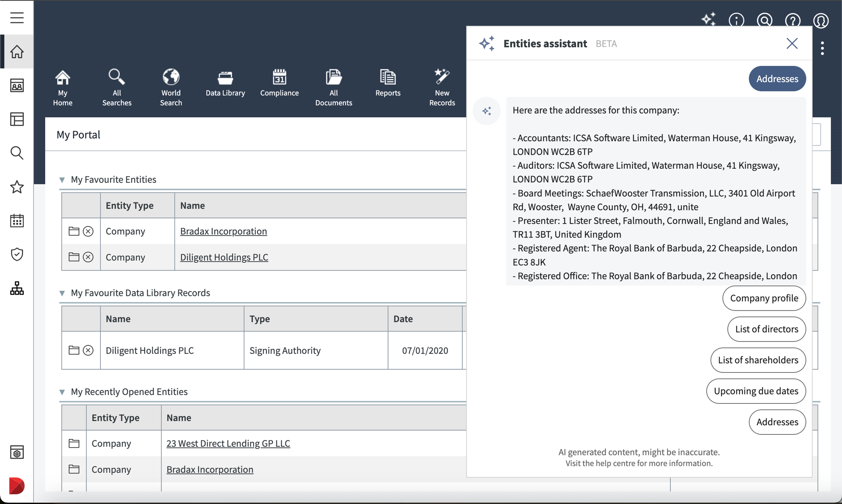Open 23 West Direct Lending GP LLC
This screenshot has width=842, height=504.
(x=228, y=443)
